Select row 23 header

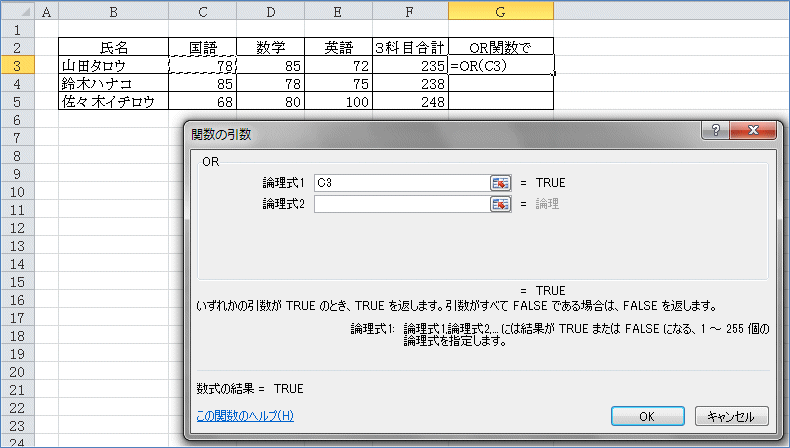click(x=18, y=426)
